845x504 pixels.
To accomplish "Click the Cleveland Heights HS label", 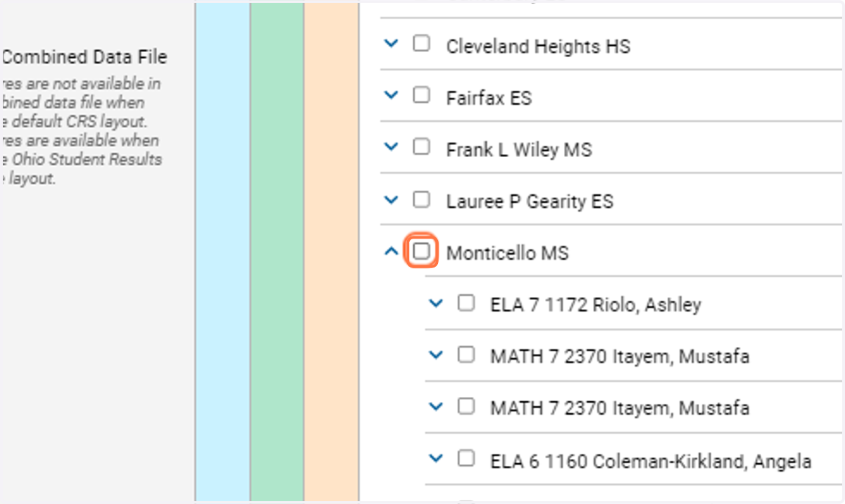I will coord(538,46).
